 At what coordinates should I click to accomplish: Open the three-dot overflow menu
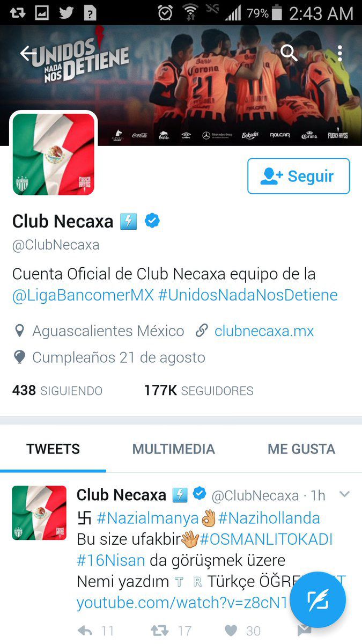[340, 53]
